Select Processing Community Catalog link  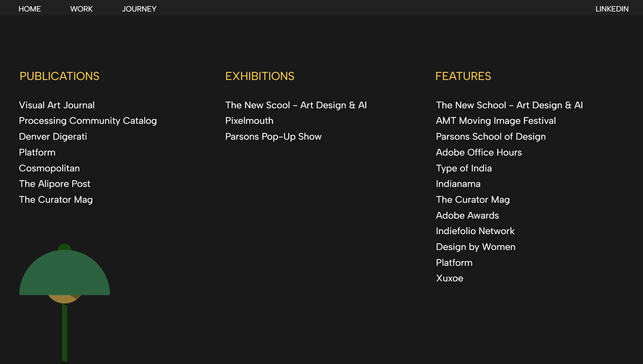[88, 121]
